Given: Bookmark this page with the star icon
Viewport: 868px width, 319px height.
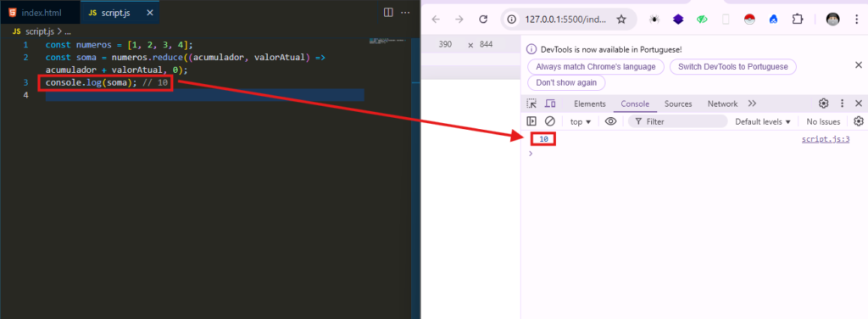Looking at the screenshot, I should [621, 20].
